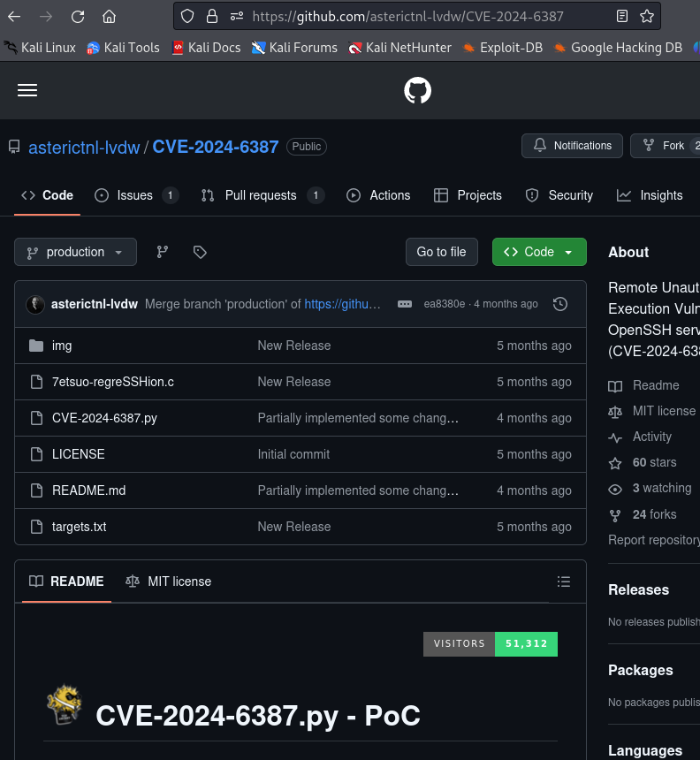
Task: Switch to the Pull requests tab
Action: point(262,195)
